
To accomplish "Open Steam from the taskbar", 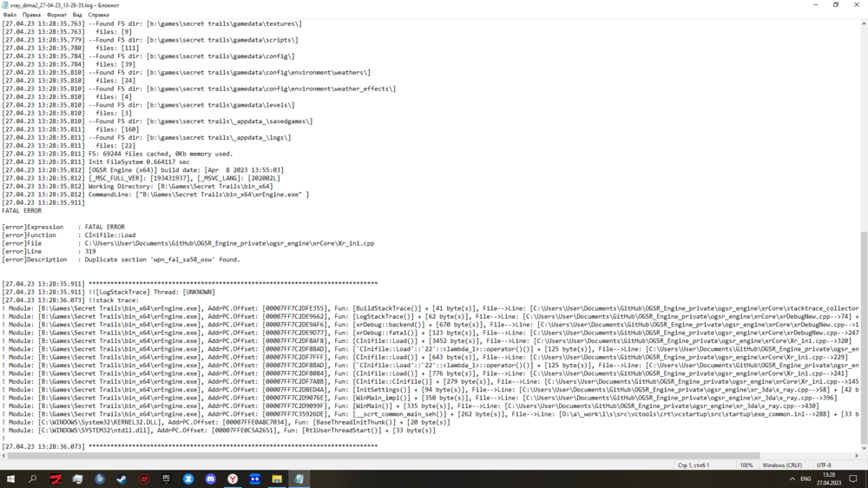I will [122, 479].
